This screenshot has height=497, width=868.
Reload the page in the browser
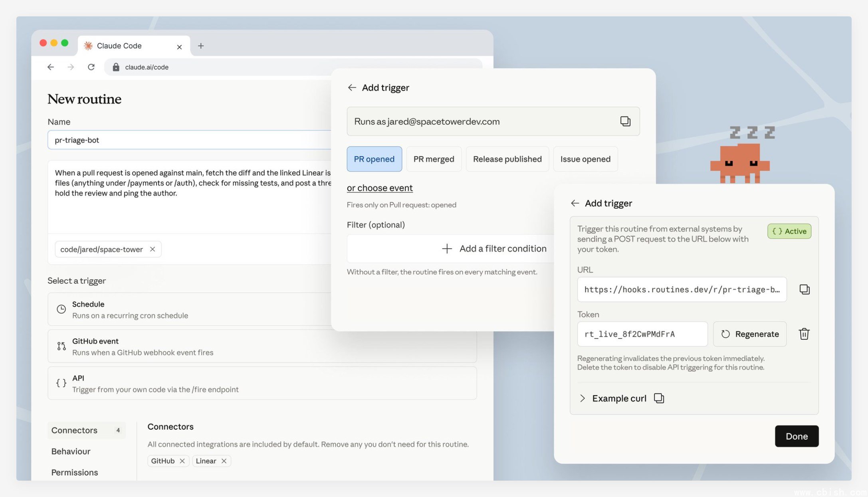tap(91, 67)
